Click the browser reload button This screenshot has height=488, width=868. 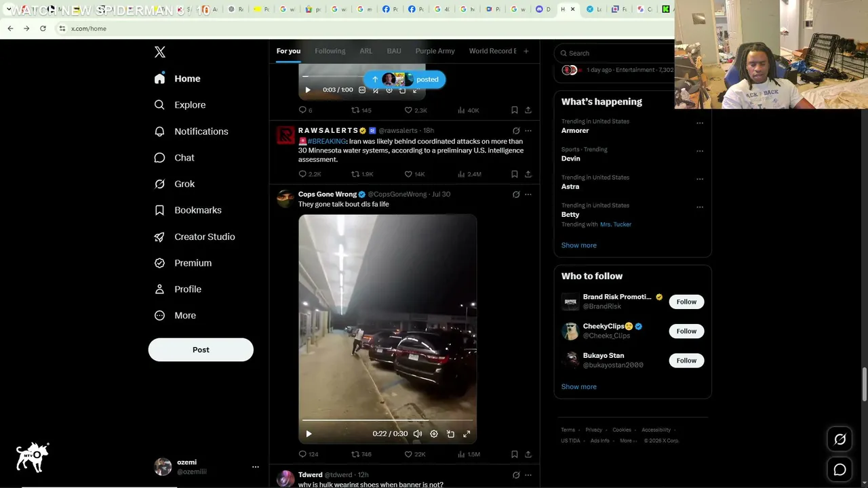(43, 28)
